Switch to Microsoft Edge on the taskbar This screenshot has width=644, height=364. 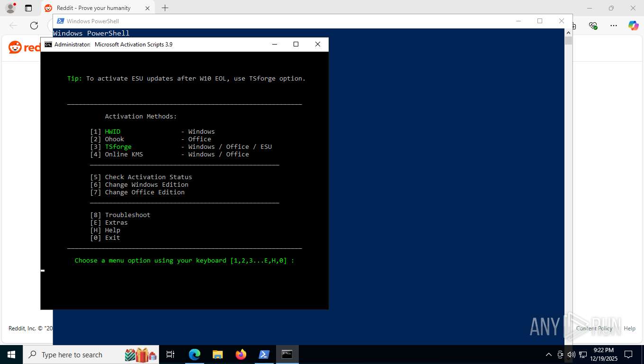click(195, 355)
